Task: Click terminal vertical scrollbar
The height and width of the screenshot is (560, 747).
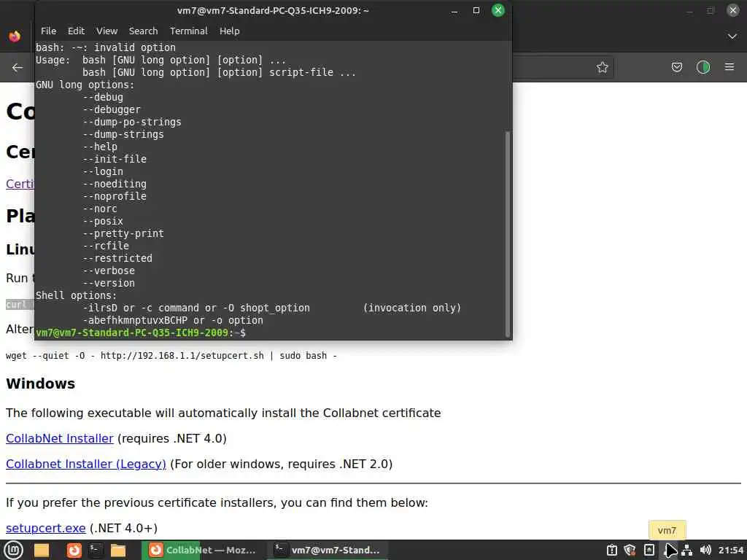Action: [x=508, y=233]
